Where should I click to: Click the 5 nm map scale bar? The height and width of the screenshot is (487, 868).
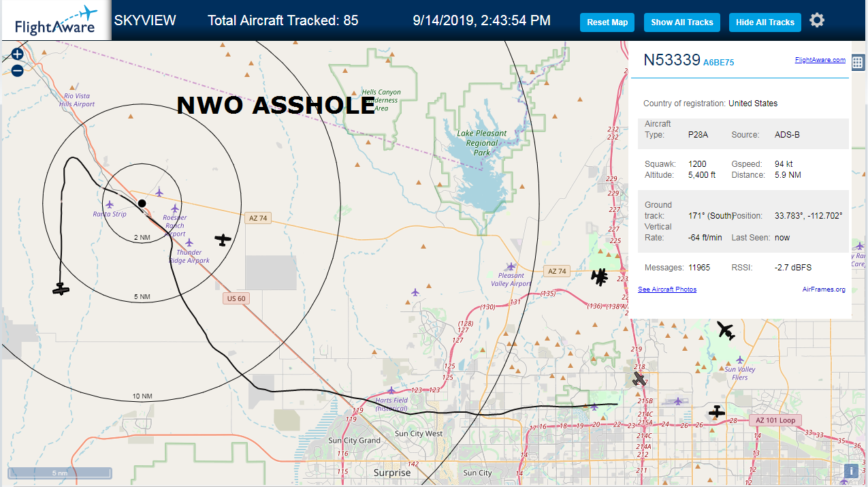click(x=60, y=473)
